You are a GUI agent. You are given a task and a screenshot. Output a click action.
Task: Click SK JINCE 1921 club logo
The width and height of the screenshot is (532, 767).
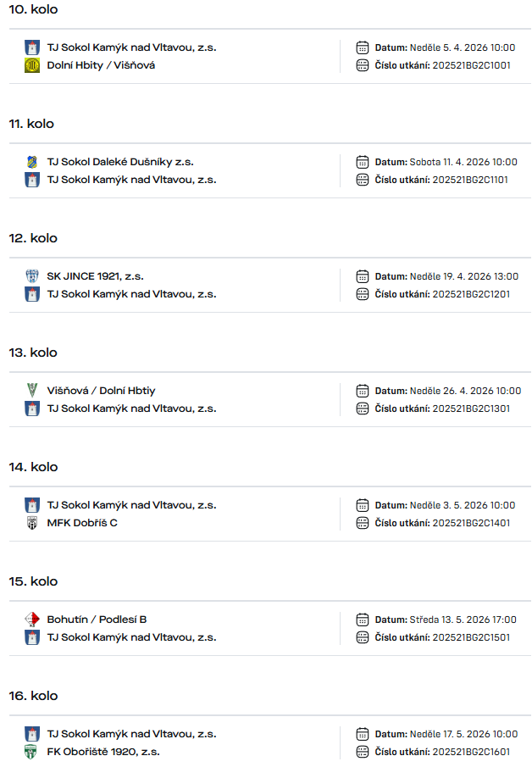32,276
